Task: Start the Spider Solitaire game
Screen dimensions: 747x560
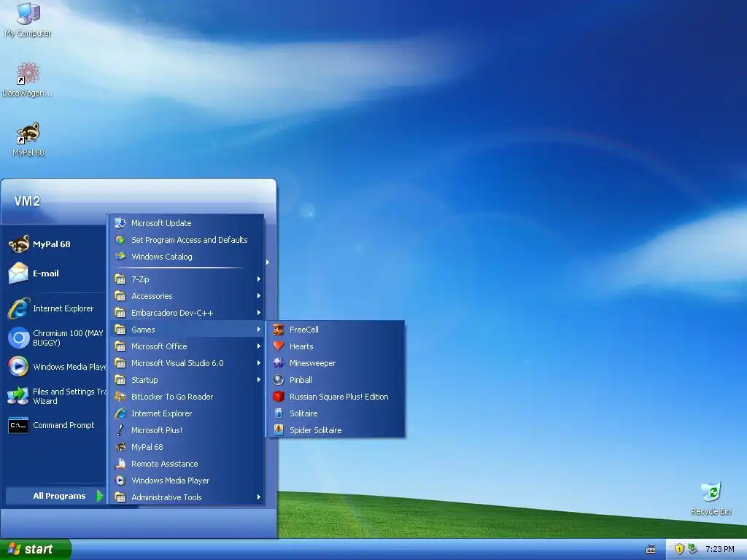Action: (x=337, y=430)
